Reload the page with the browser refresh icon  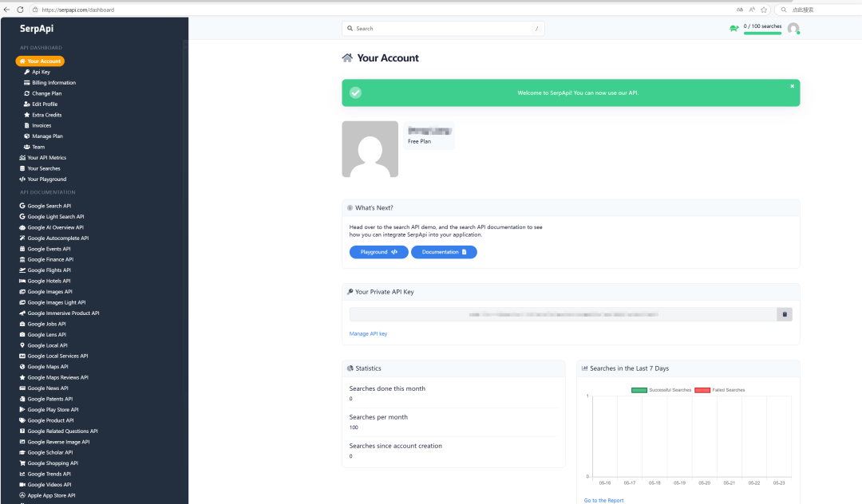tap(20, 10)
